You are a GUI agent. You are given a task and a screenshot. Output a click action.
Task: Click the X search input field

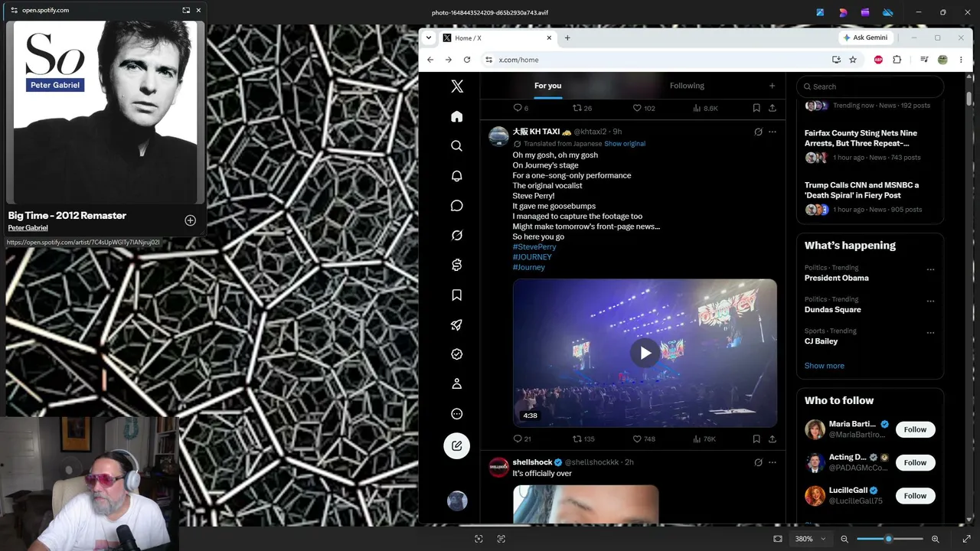coord(871,86)
